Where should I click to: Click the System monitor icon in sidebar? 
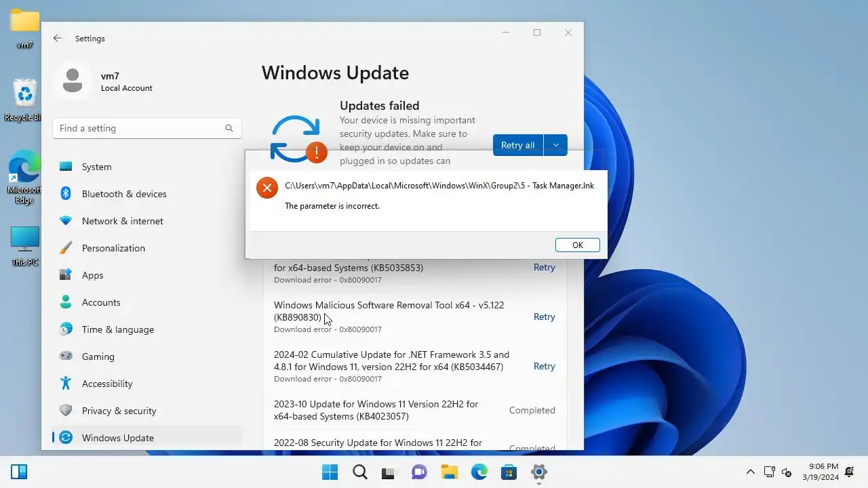pos(66,167)
